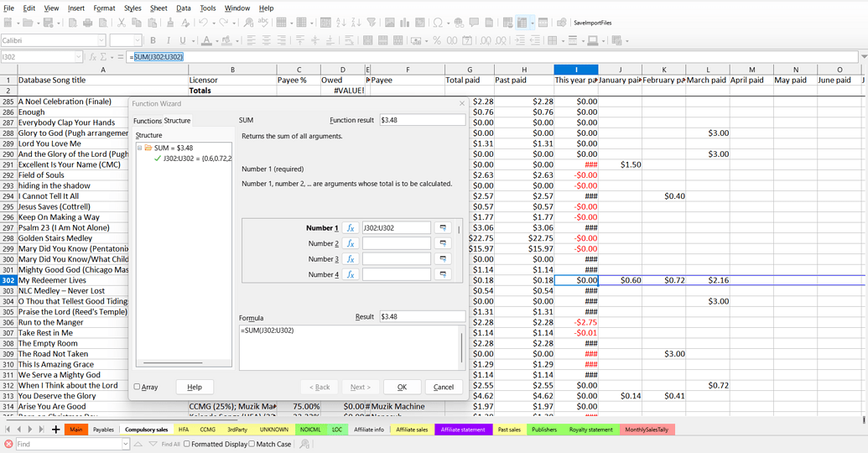Click the shrink icon beside Number 1 field

[442, 227]
